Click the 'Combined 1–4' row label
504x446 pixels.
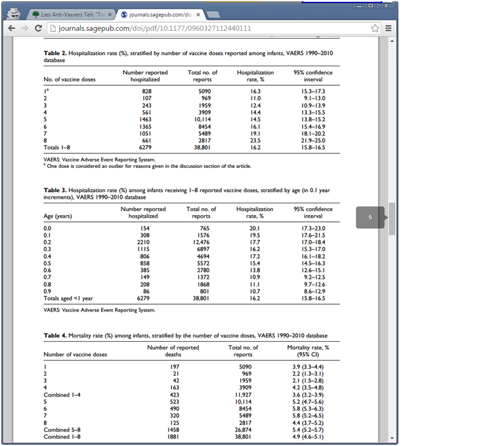click(x=62, y=395)
